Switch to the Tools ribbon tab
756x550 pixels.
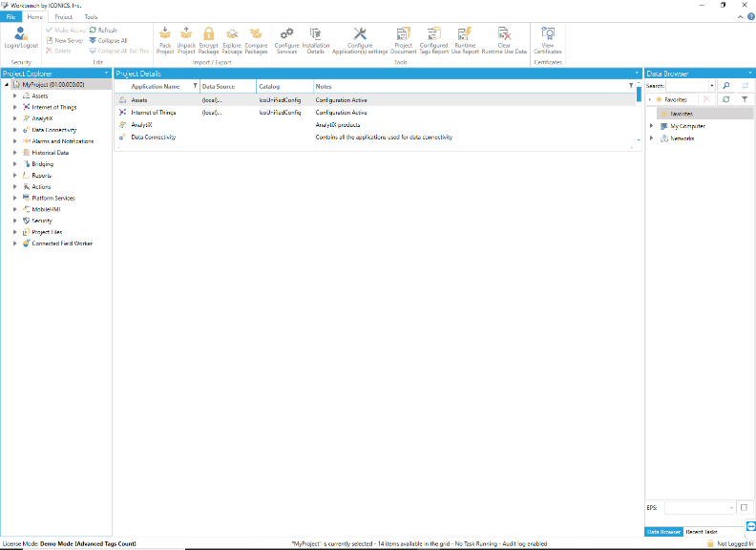click(91, 16)
